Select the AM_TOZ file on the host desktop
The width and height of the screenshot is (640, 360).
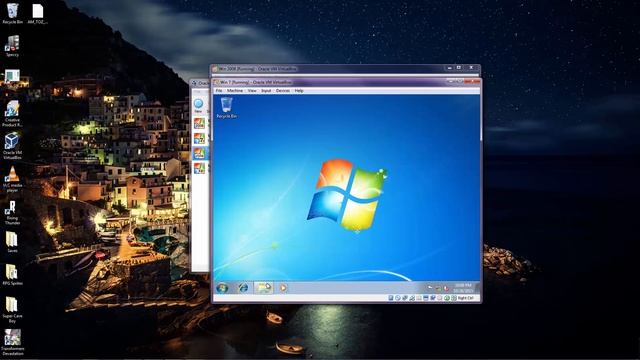38,13
